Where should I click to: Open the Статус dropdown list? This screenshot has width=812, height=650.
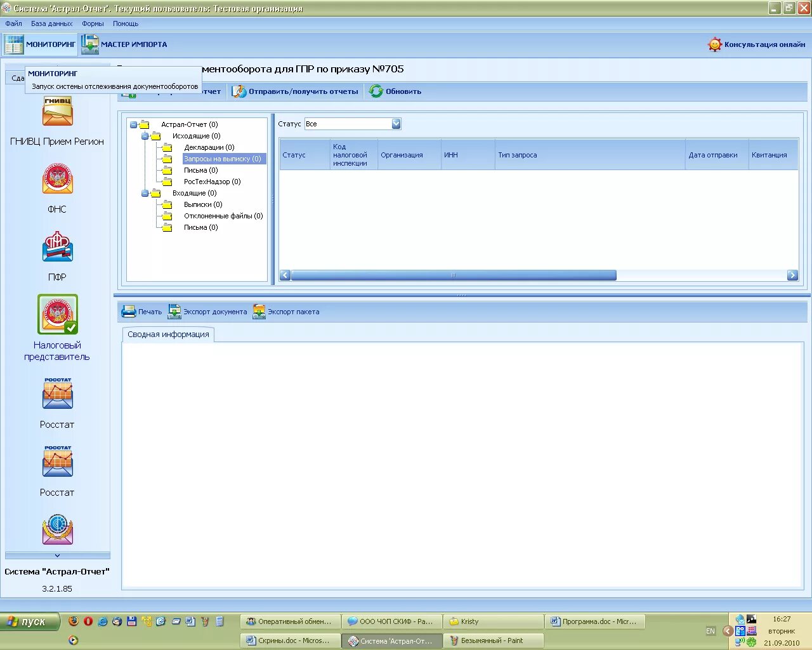point(396,124)
